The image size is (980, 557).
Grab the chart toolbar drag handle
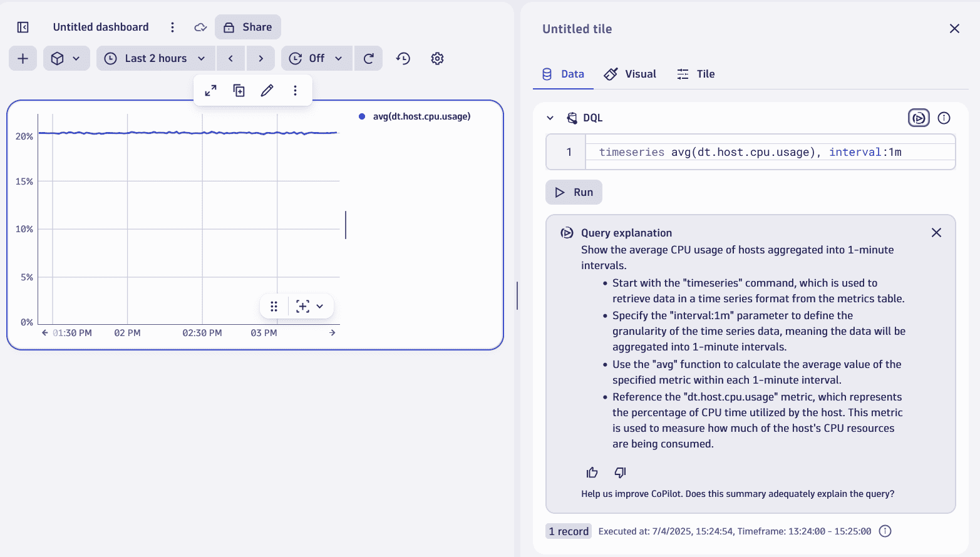274,307
